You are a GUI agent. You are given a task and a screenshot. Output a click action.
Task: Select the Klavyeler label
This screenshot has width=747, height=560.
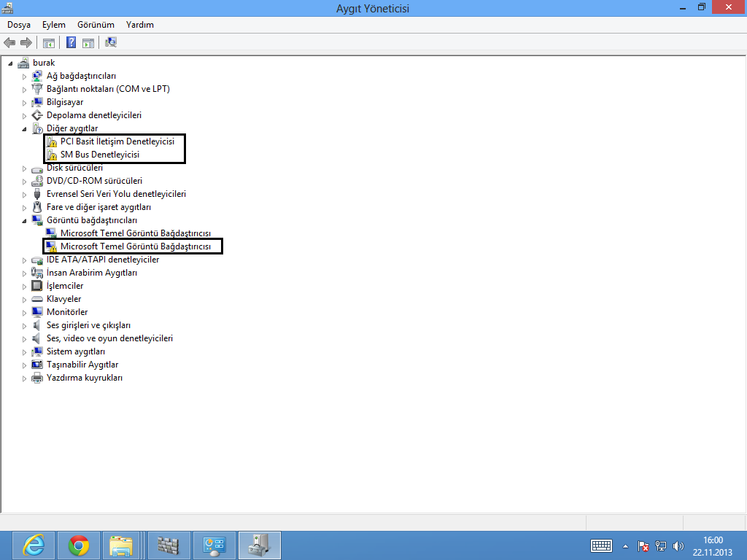64,299
